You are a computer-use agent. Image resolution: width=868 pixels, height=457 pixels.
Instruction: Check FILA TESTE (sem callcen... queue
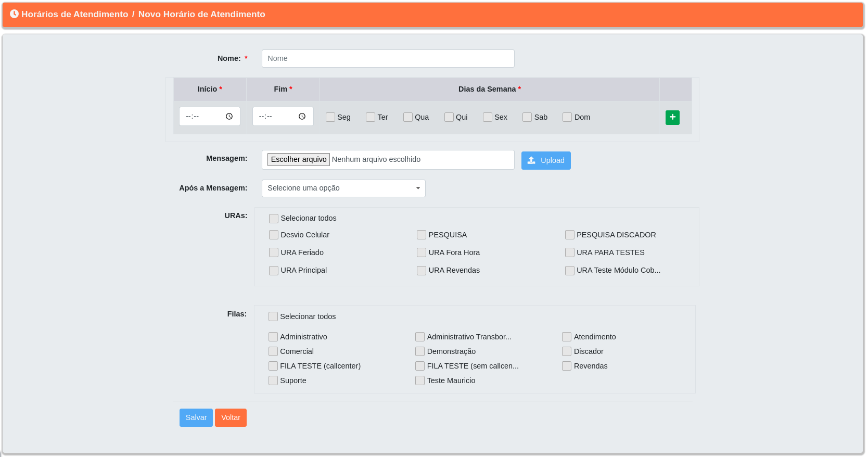point(420,366)
